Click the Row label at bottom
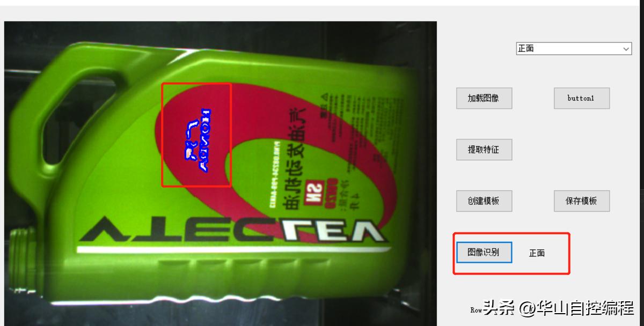 click(x=476, y=310)
